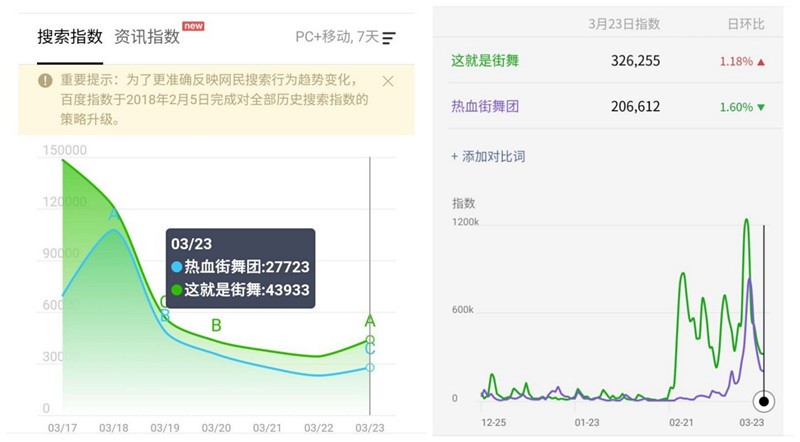Screen dimensions: 800x442
Task: Click the blue C marker near 03/23
Action: pyautogui.click(x=370, y=349)
